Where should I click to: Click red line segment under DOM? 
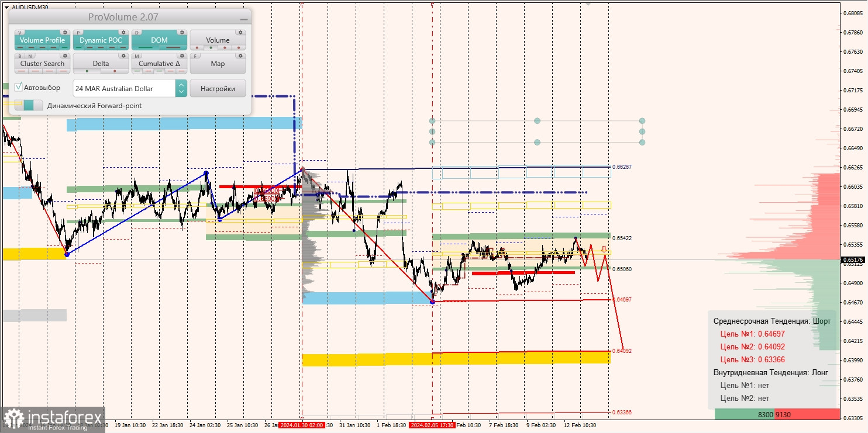click(172, 47)
